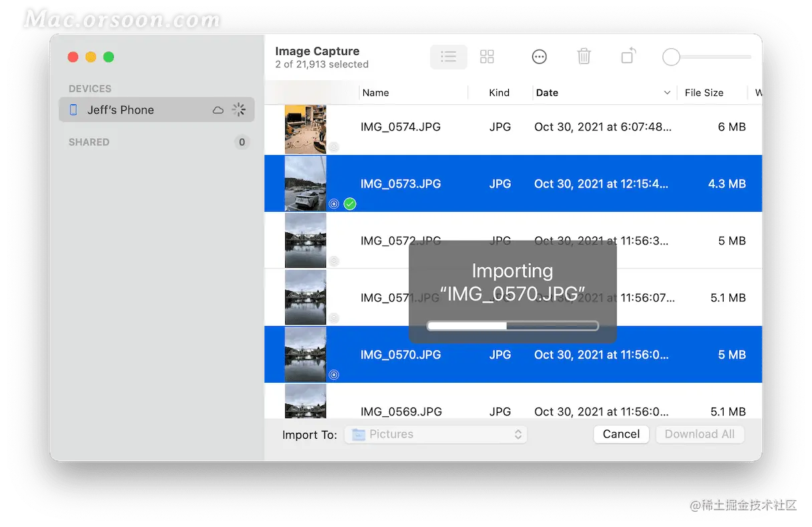Viewport: 812px width, 527px height.
Task: Sort by the Name column header
Action: pos(375,93)
